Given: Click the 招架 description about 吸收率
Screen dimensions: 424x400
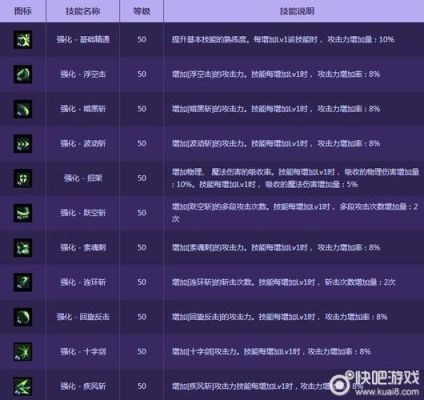Looking at the screenshot, I should [295, 178].
